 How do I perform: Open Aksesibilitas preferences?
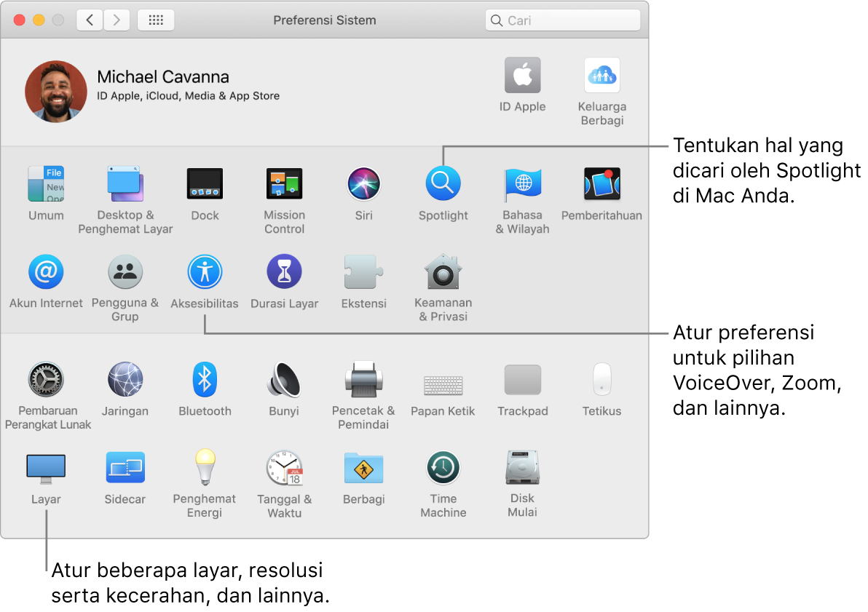click(205, 272)
